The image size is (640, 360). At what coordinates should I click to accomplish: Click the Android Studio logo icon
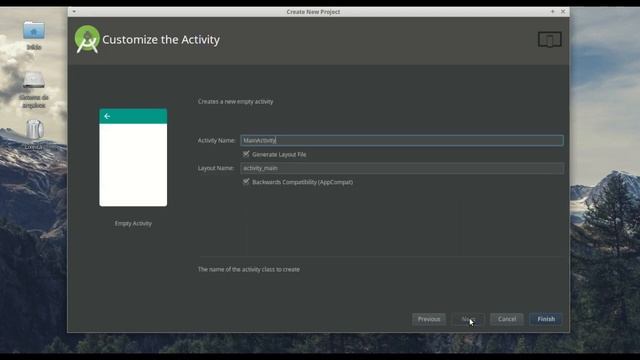87,39
